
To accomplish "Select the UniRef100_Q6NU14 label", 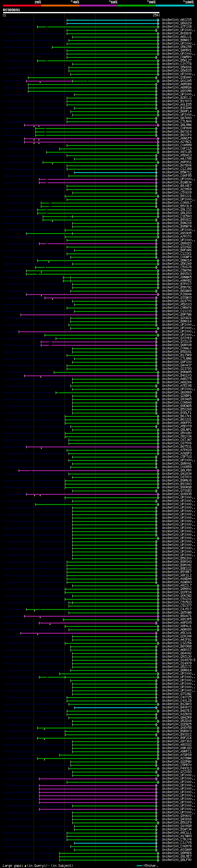I will coord(177,670).
